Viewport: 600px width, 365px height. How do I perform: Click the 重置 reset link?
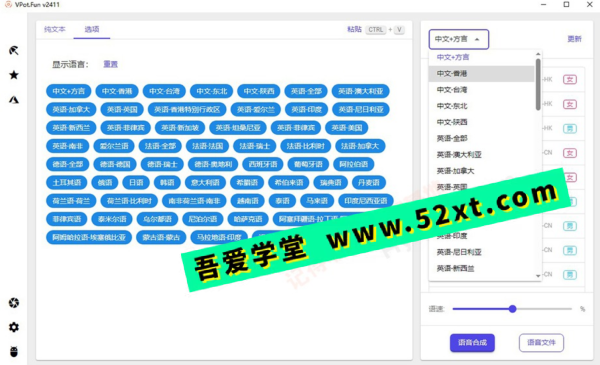(111, 64)
